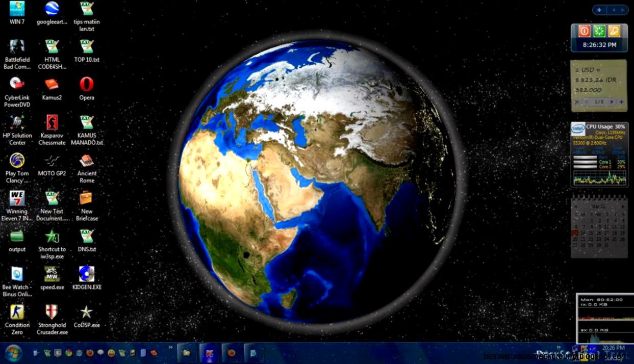Viewport: 634px width, 364px height.
Task: Launch speed.exe Need for Speed icon
Action: 52,278
